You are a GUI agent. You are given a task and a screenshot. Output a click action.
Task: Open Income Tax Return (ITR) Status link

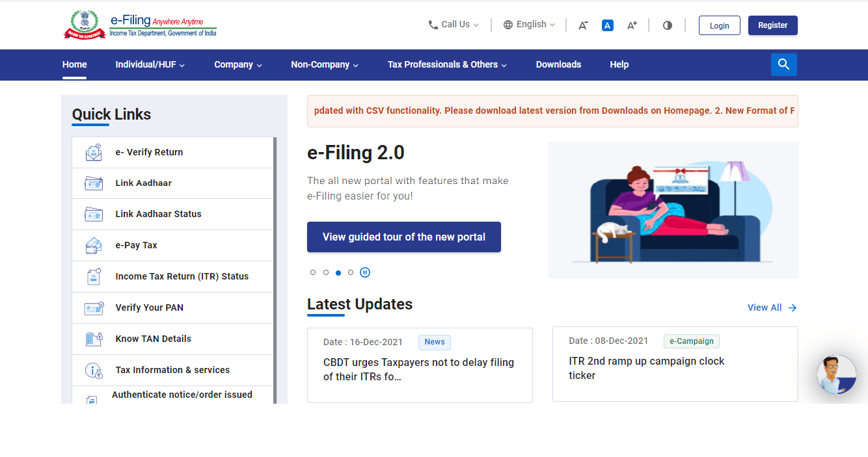[173, 276]
